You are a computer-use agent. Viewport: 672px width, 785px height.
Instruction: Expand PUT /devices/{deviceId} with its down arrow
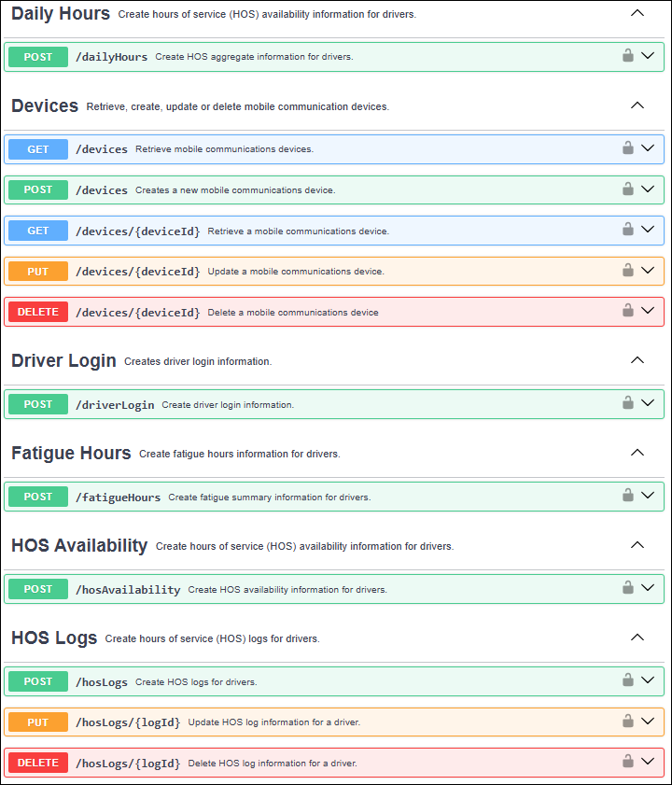click(x=648, y=271)
